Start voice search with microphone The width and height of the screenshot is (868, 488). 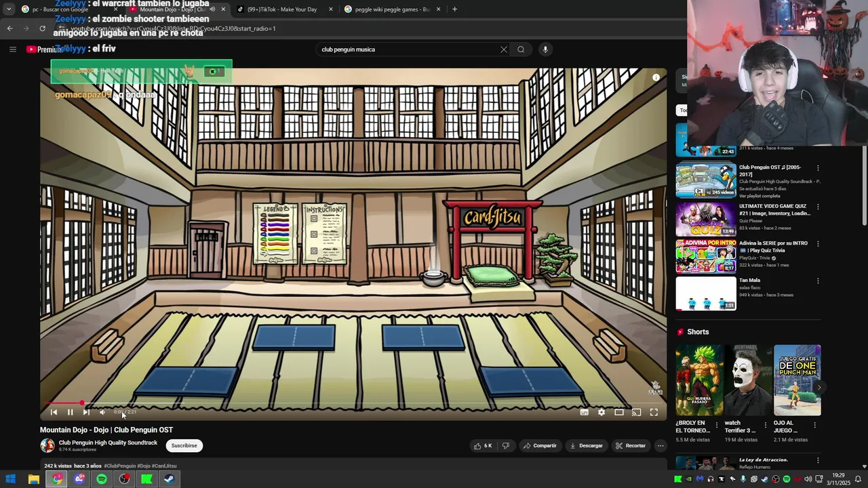coord(545,49)
